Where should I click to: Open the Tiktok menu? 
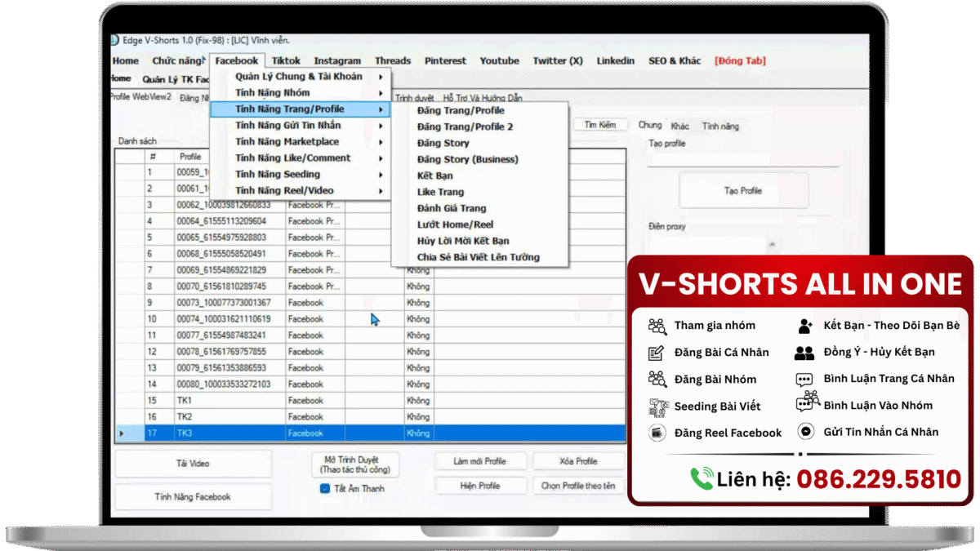[286, 60]
